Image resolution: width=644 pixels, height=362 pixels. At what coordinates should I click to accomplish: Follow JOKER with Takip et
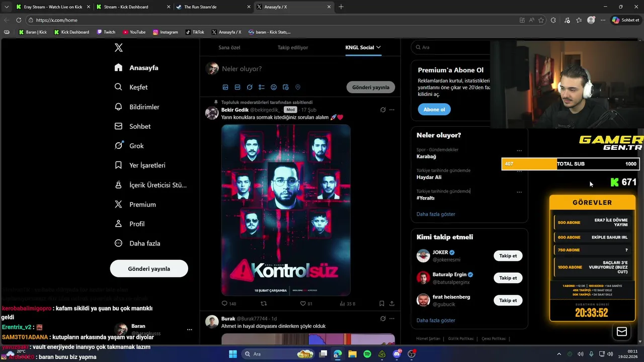click(x=508, y=256)
